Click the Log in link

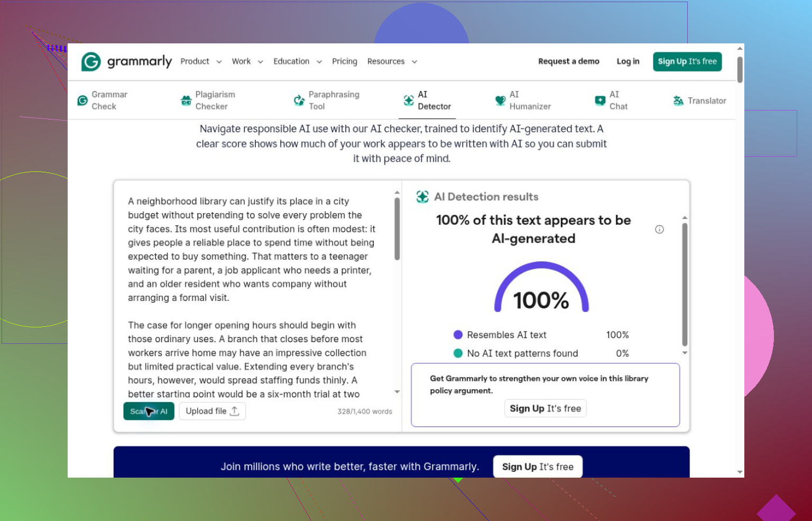628,61
